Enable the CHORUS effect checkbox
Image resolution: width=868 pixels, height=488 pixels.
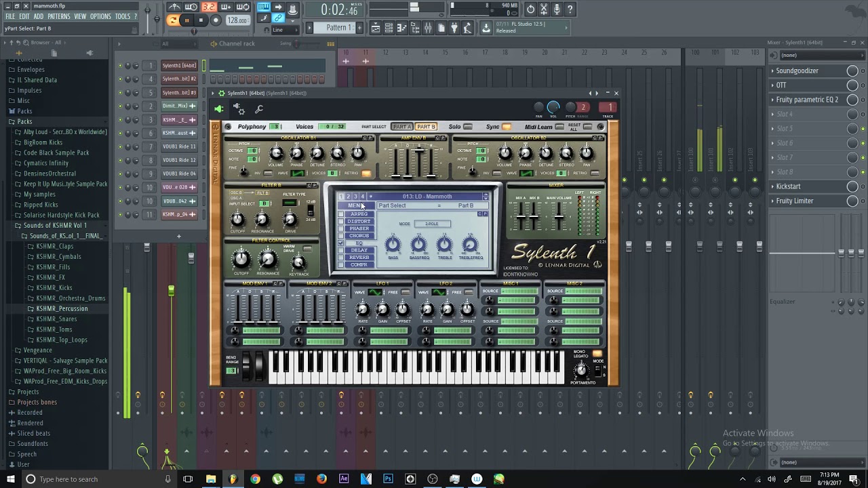coord(341,236)
